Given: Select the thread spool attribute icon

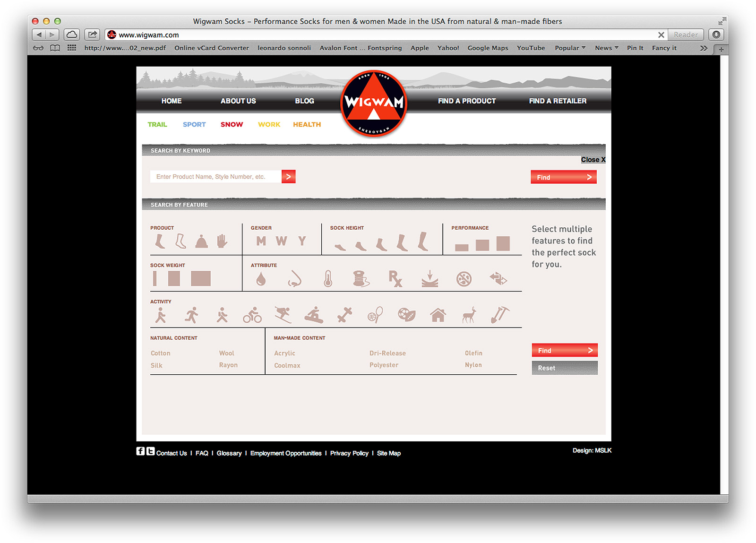Looking at the screenshot, I should coord(361,279).
